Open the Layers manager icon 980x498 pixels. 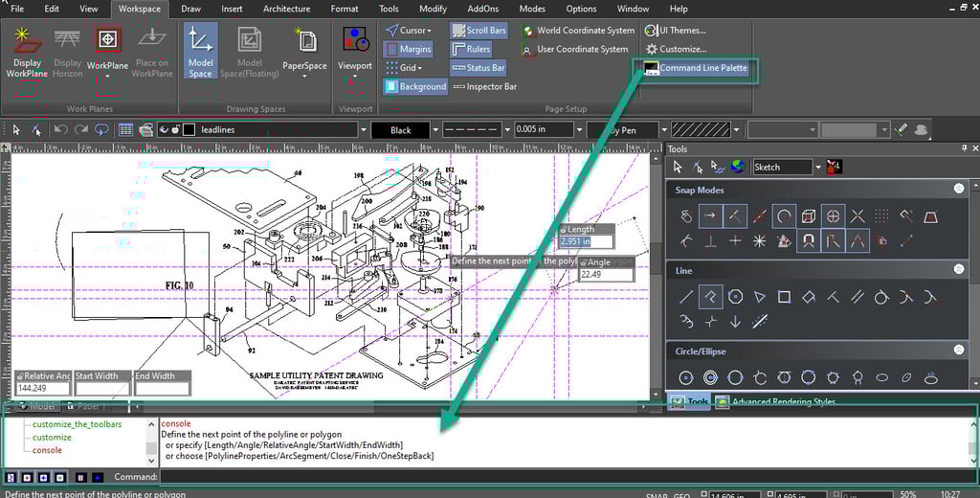[146, 129]
